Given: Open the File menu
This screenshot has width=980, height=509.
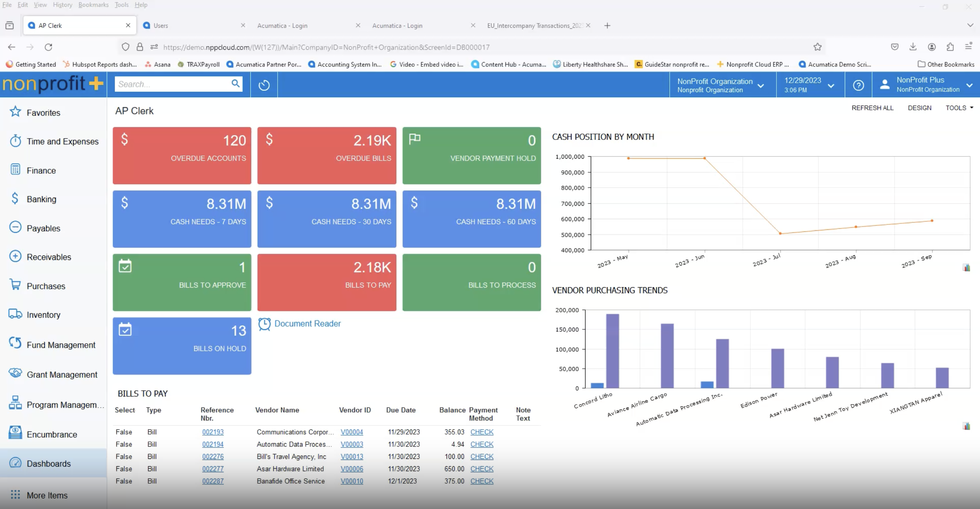Looking at the screenshot, I should click(x=7, y=5).
